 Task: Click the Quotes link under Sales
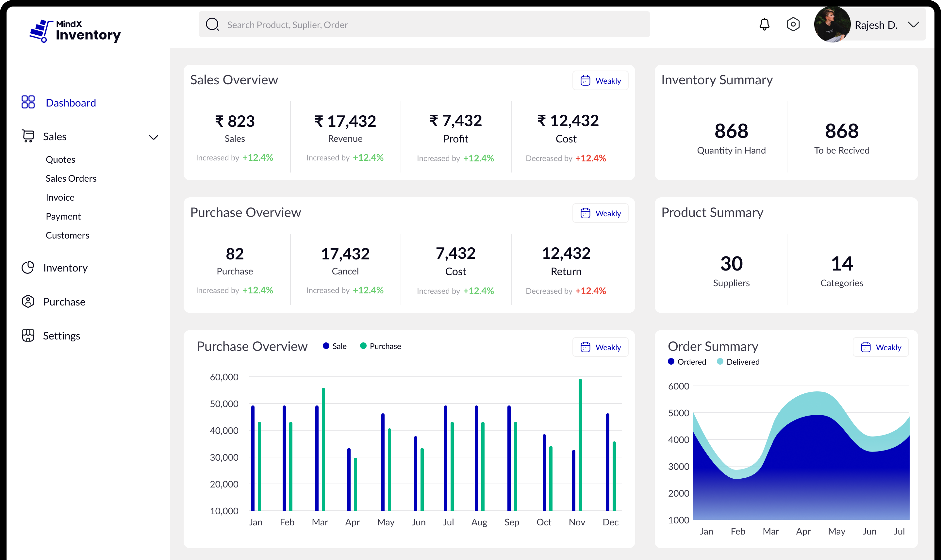61,159
